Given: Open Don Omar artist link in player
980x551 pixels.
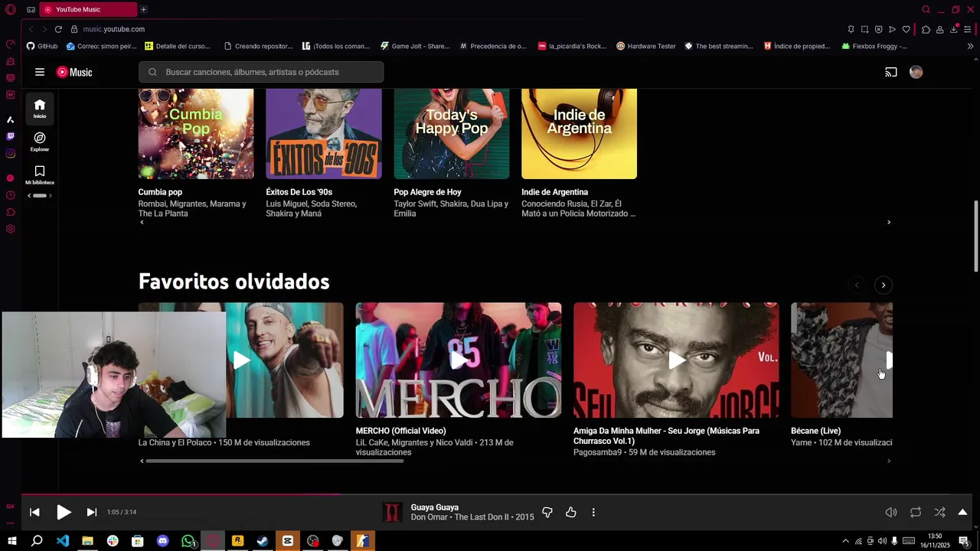Looking at the screenshot, I should pos(430,517).
